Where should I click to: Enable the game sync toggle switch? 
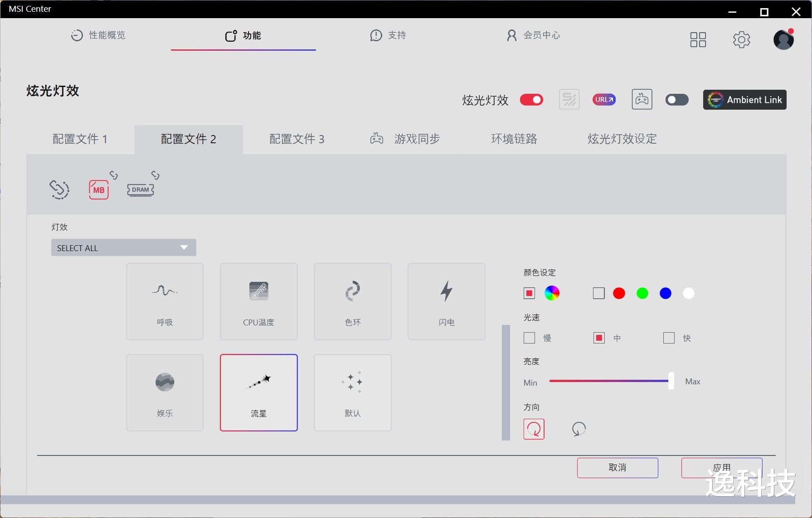pyautogui.click(x=677, y=100)
